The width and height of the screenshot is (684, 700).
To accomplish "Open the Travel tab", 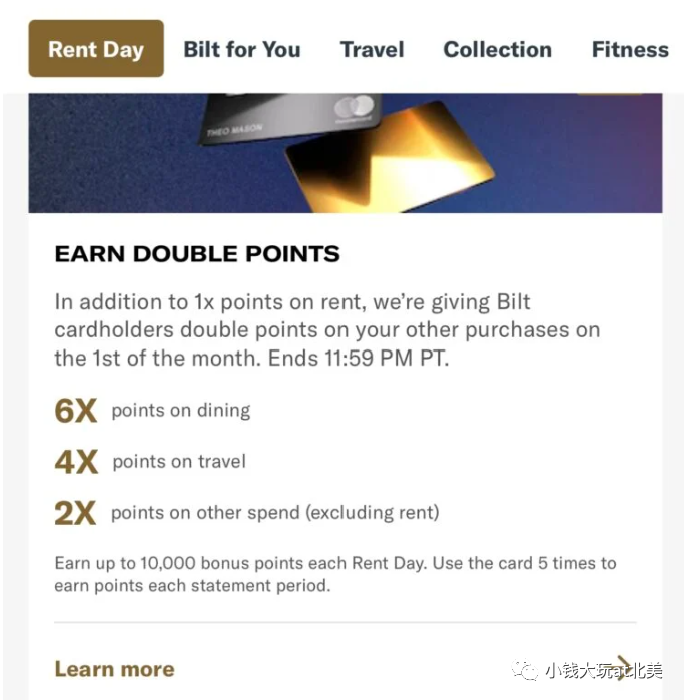I will coord(372,49).
